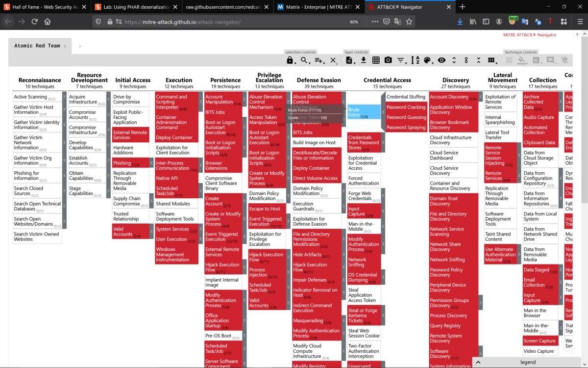Open page actions three-dots menu
The image size is (588, 368).
point(375,22)
